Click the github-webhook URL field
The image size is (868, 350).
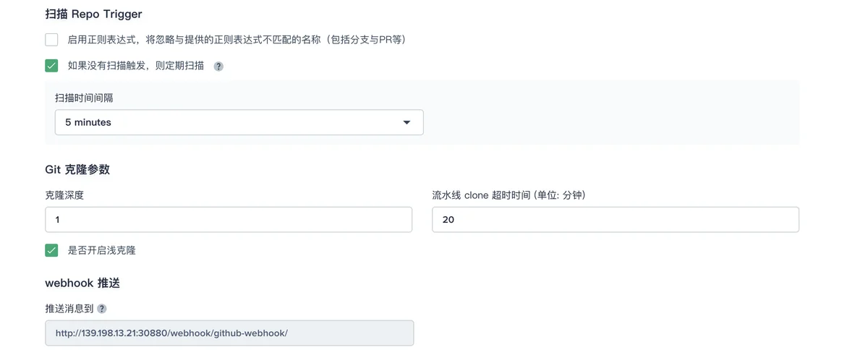pyautogui.click(x=229, y=333)
